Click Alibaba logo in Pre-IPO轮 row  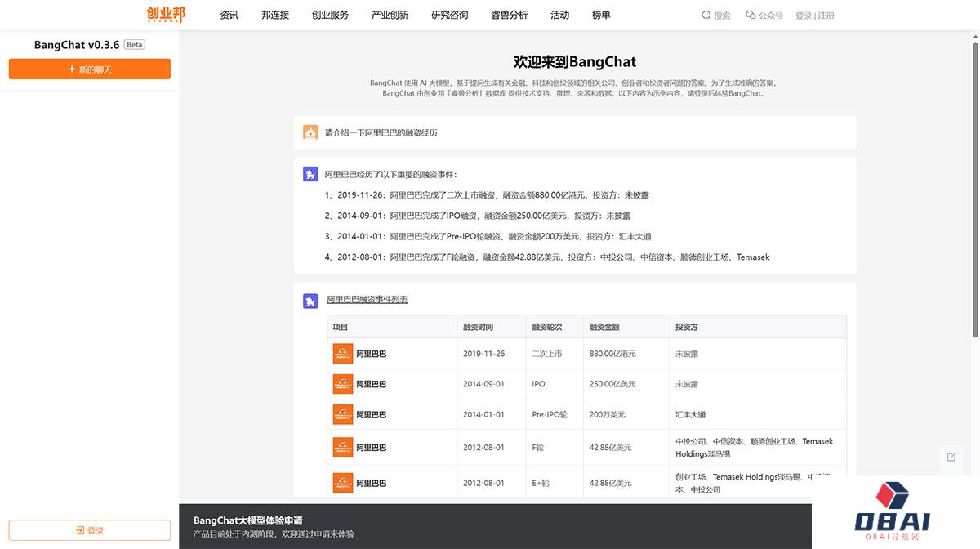click(x=343, y=414)
